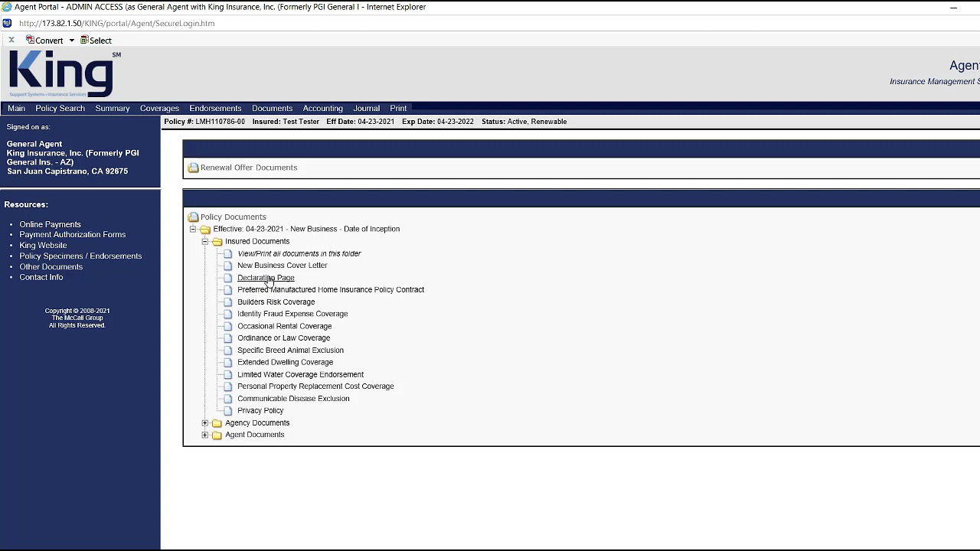Click the Renewal Offer Documents folder icon
Image resolution: width=980 pixels, height=551 pixels.
(193, 168)
